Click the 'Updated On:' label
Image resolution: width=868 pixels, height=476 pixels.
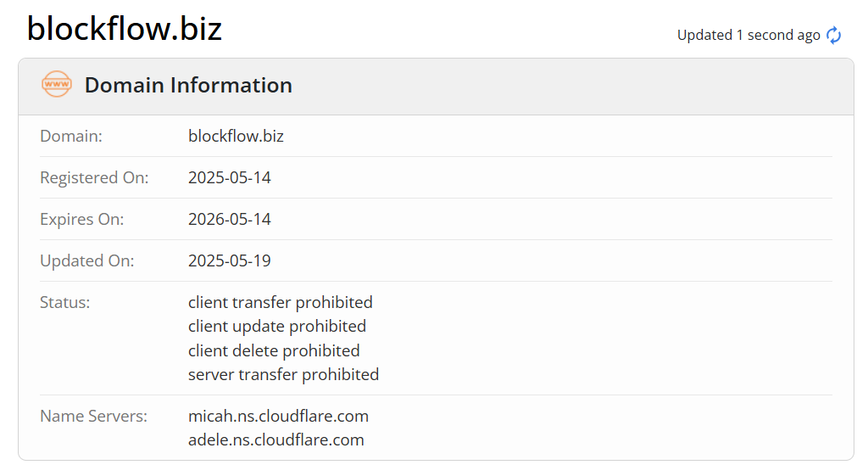[x=87, y=260]
